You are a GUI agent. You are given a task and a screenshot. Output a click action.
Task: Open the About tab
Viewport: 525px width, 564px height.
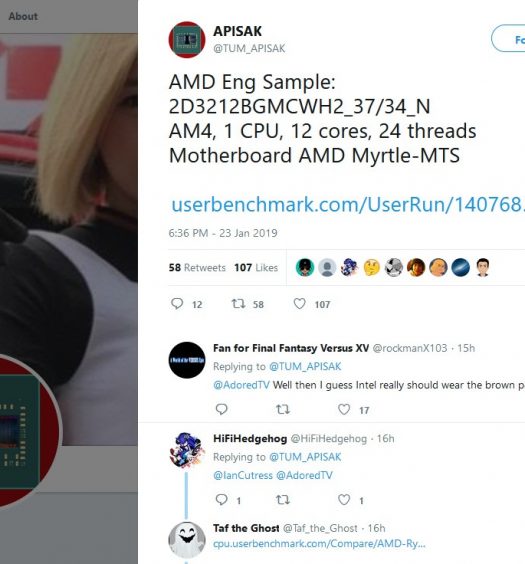coord(23,16)
